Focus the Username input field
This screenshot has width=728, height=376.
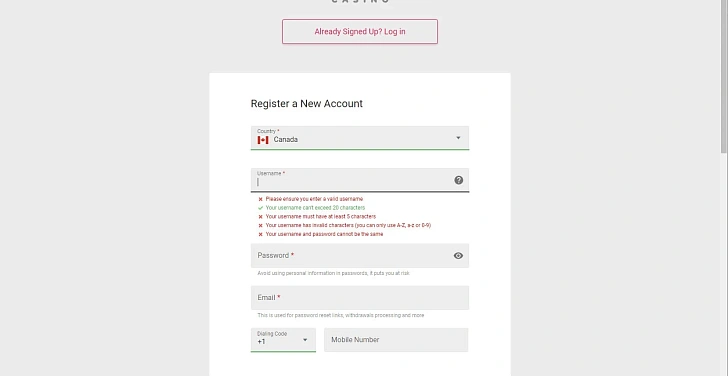tap(360, 180)
